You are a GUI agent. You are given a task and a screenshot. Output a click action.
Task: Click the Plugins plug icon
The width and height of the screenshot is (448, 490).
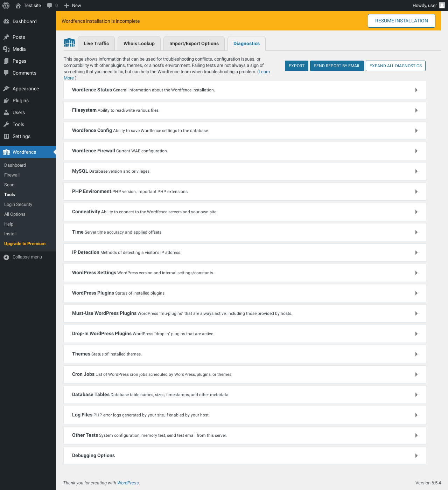pyautogui.click(x=6, y=101)
